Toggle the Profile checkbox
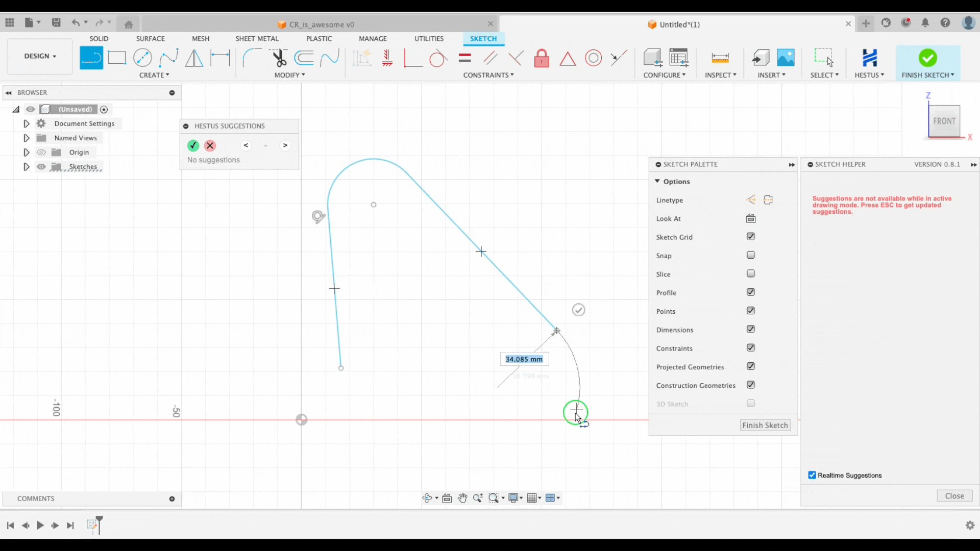The width and height of the screenshot is (980, 551). [750, 292]
